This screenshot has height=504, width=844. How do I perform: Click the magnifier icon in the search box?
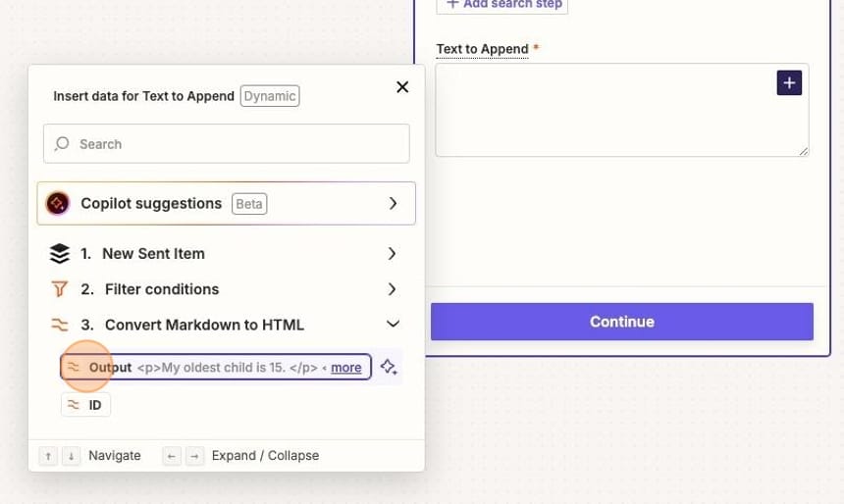pos(63,144)
